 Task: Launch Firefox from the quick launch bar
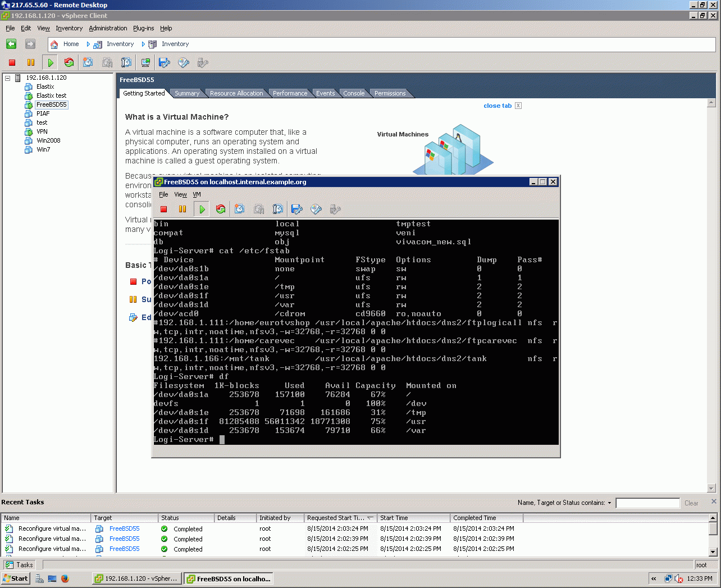(x=65, y=578)
